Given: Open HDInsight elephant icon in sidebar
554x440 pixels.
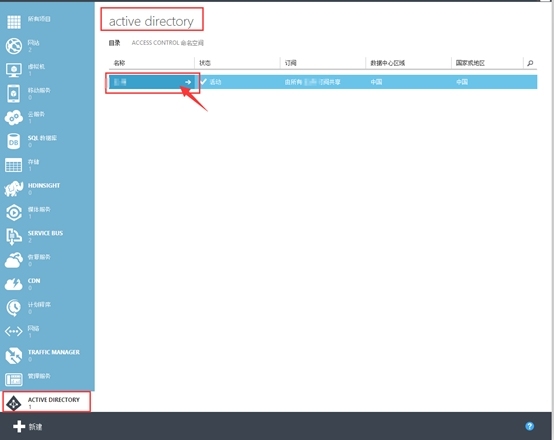Looking at the screenshot, I should [14, 189].
